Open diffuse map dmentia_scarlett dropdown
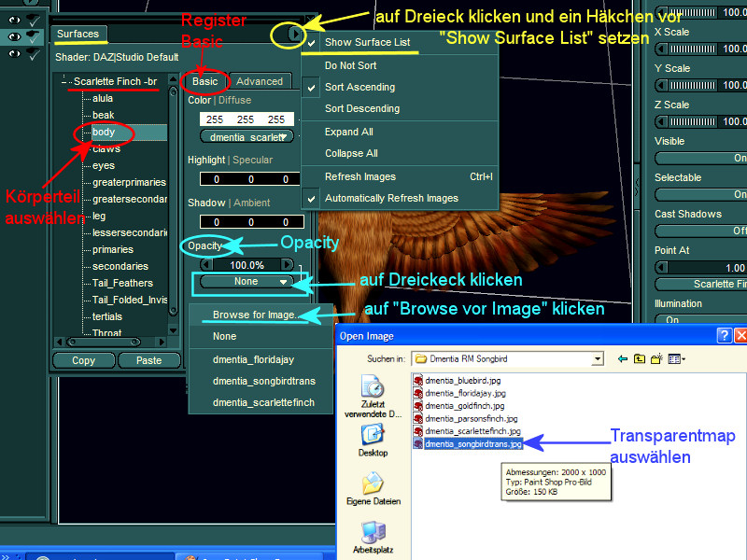 247,137
